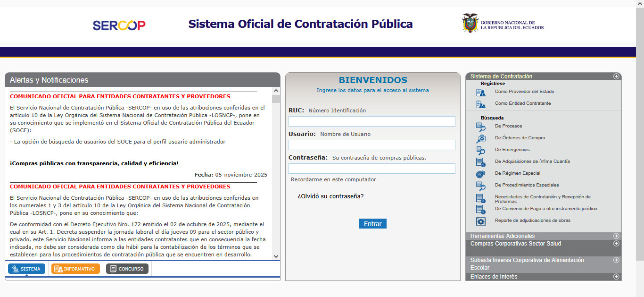Expand Compras Corporativas Sector Salud section
The height and width of the screenshot is (297, 644).
(616, 244)
